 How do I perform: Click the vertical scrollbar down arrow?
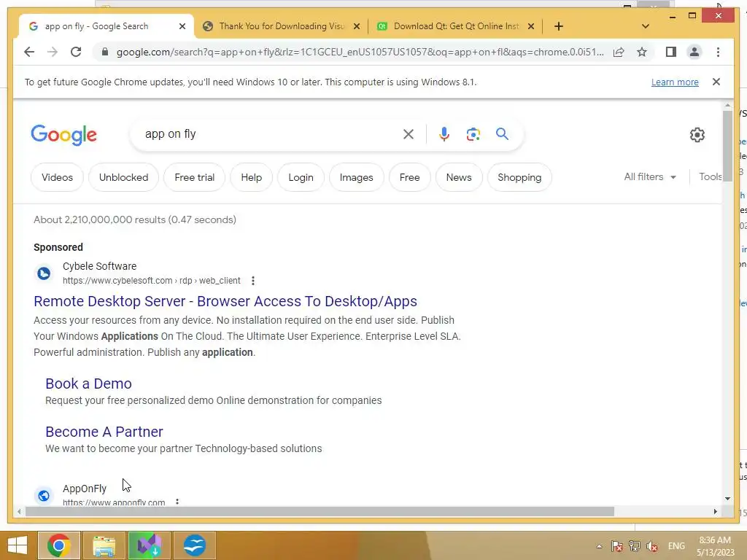click(x=727, y=499)
